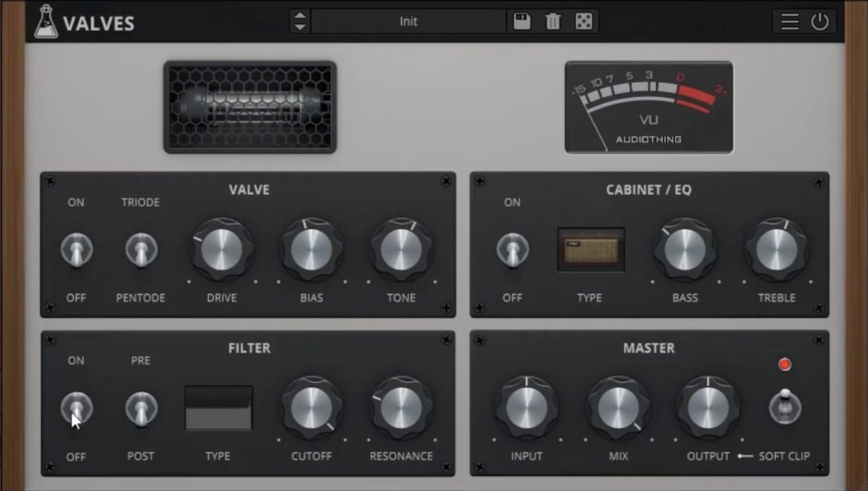Click the POST label in Filter
Viewport: 868px width, 491px height.
coord(140,456)
